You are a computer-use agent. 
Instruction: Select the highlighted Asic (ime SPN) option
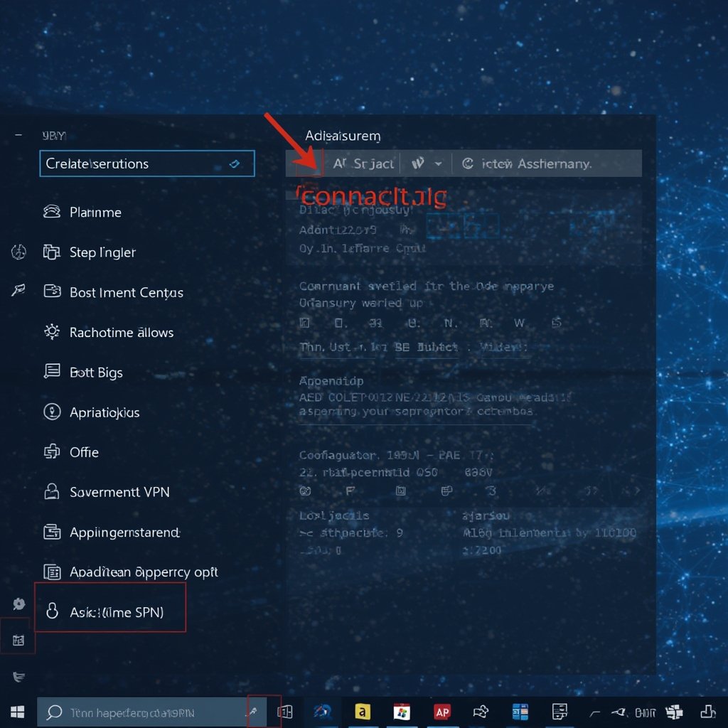[110, 611]
